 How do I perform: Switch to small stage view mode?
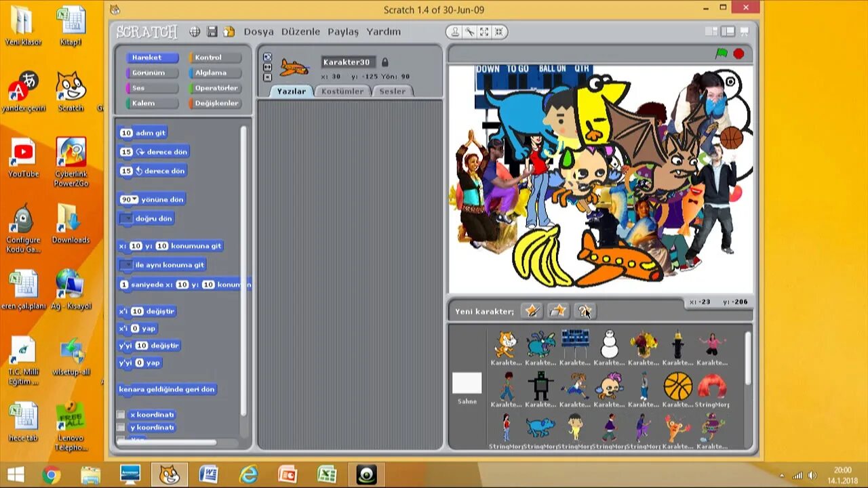coord(711,32)
